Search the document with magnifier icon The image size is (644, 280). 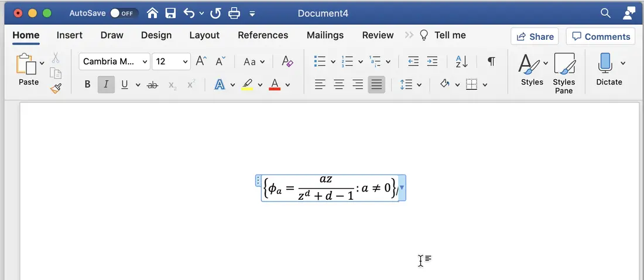point(605,13)
